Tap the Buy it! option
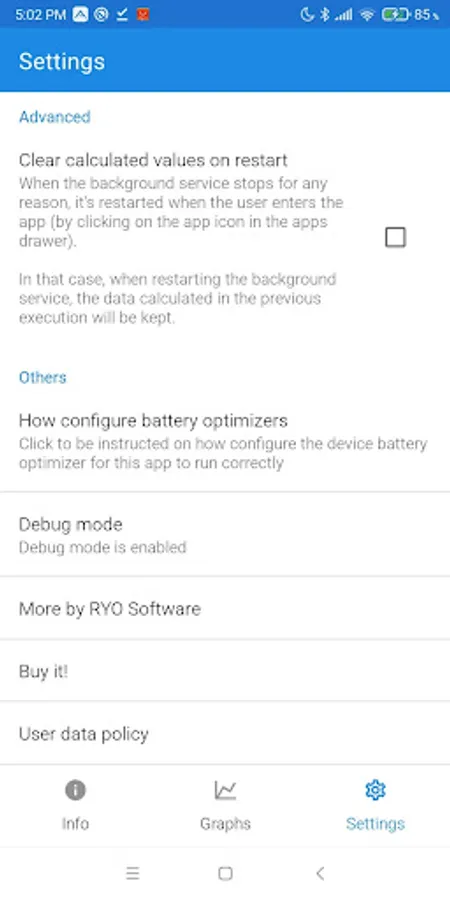Screen dimensions: 450x900 (225, 671)
